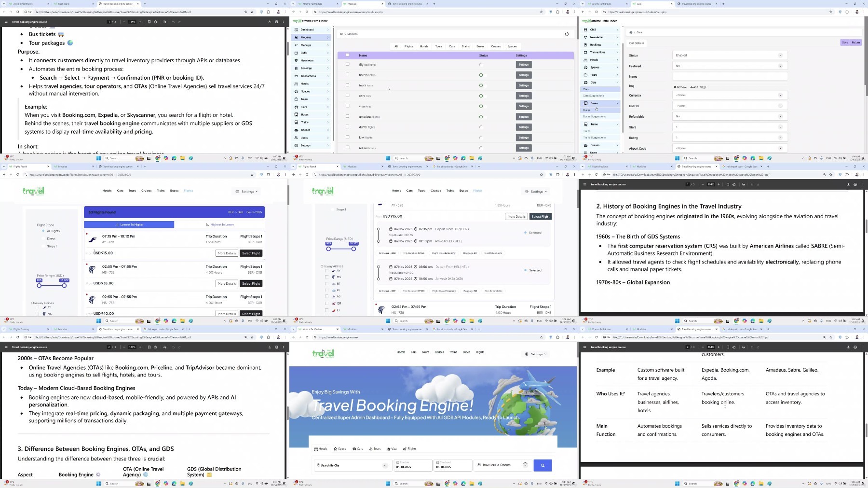Image resolution: width=868 pixels, height=488 pixels.
Task: Click fit-to-page icon in Bus tickets PDF toolbar
Action: click(149, 22)
